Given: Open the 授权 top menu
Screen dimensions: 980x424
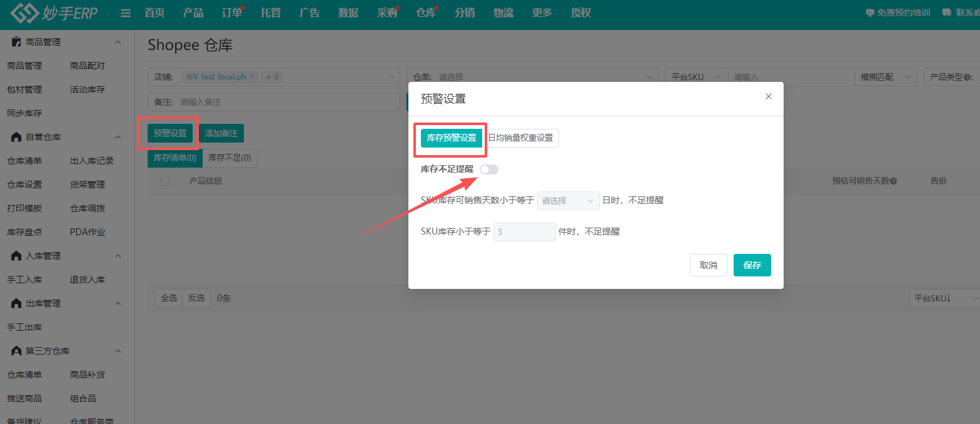Looking at the screenshot, I should coord(580,13).
